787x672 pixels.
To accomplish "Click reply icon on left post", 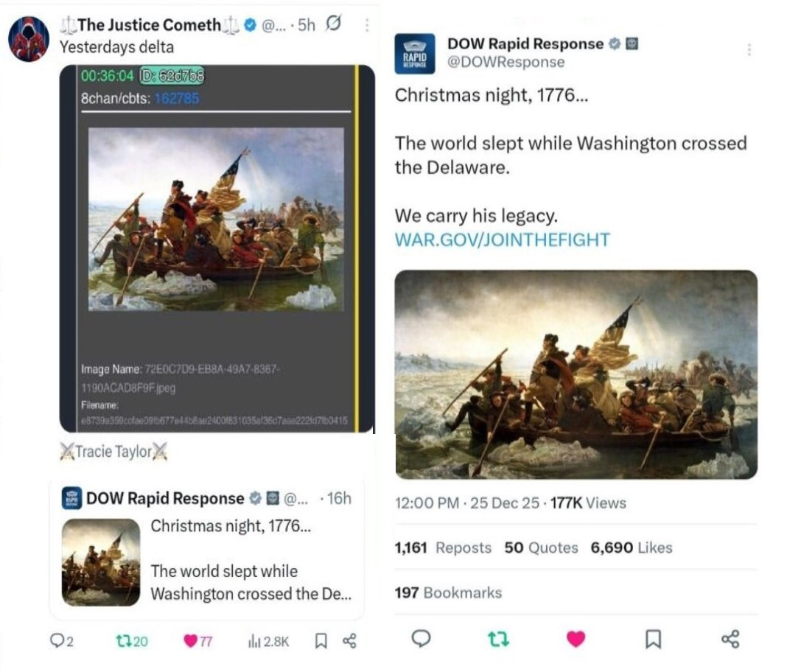I will (x=61, y=641).
